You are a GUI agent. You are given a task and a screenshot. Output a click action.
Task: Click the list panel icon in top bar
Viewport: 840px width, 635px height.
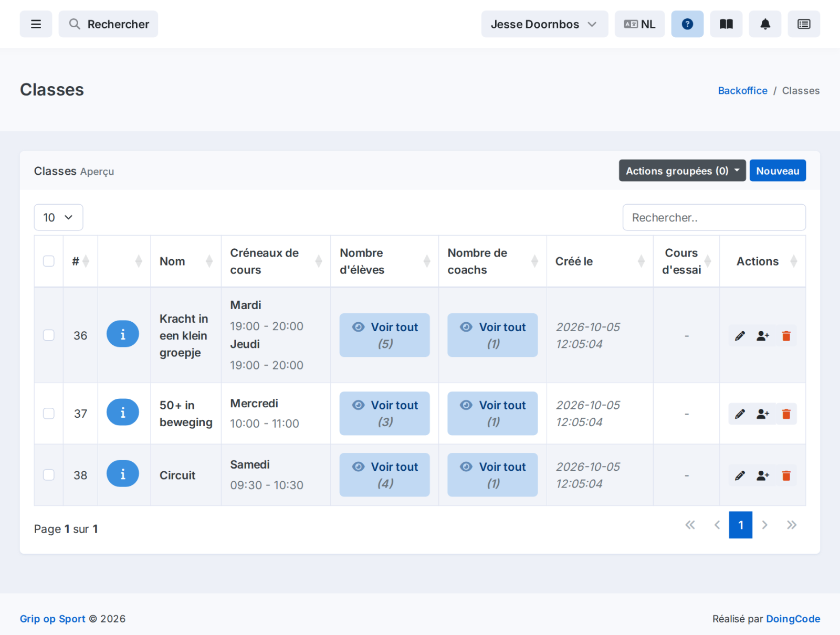pyautogui.click(x=804, y=24)
